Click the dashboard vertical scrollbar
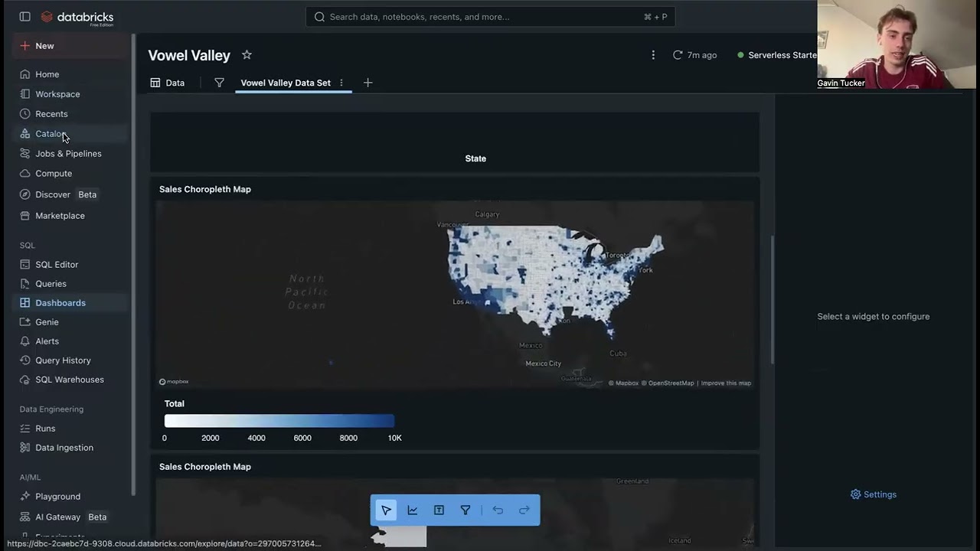The height and width of the screenshot is (551, 980). 772,299
